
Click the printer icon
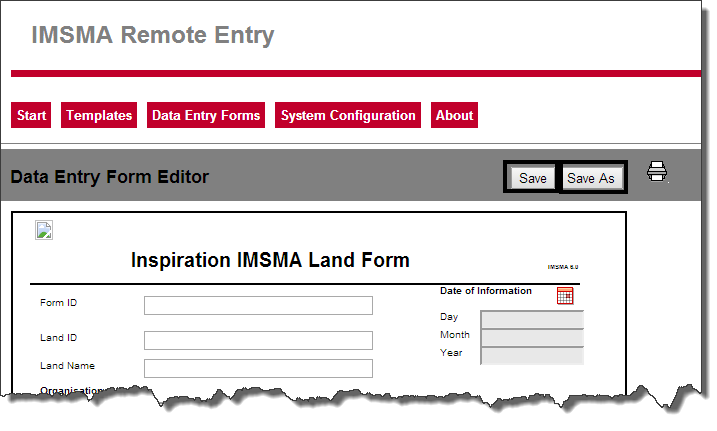pyautogui.click(x=656, y=172)
